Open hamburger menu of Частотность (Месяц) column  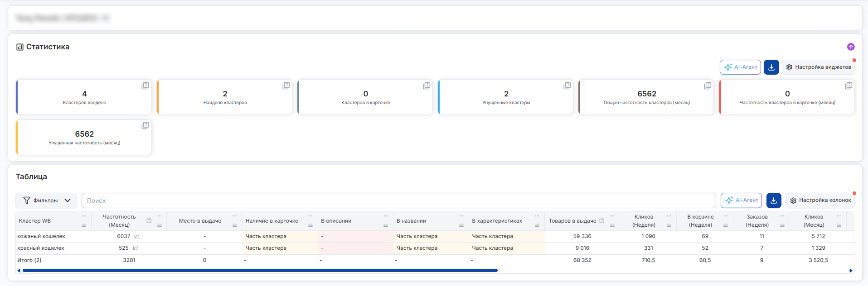coord(159,225)
